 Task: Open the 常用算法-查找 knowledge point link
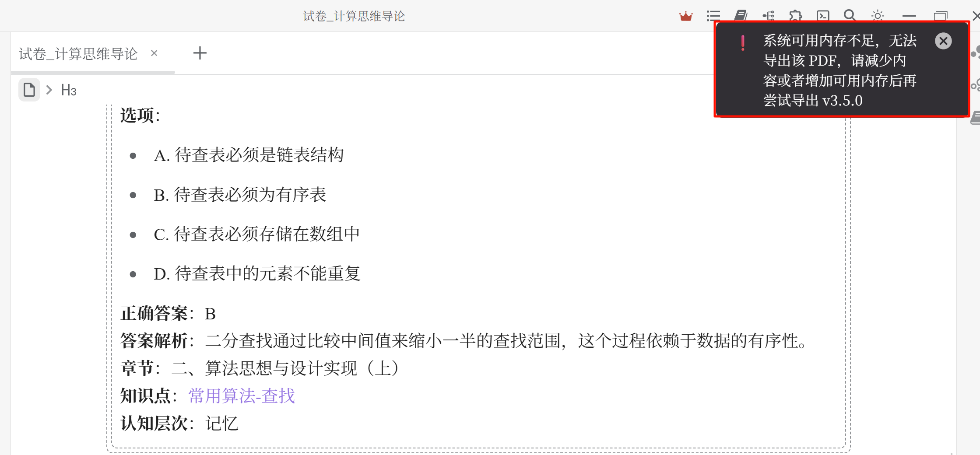click(x=242, y=395)
